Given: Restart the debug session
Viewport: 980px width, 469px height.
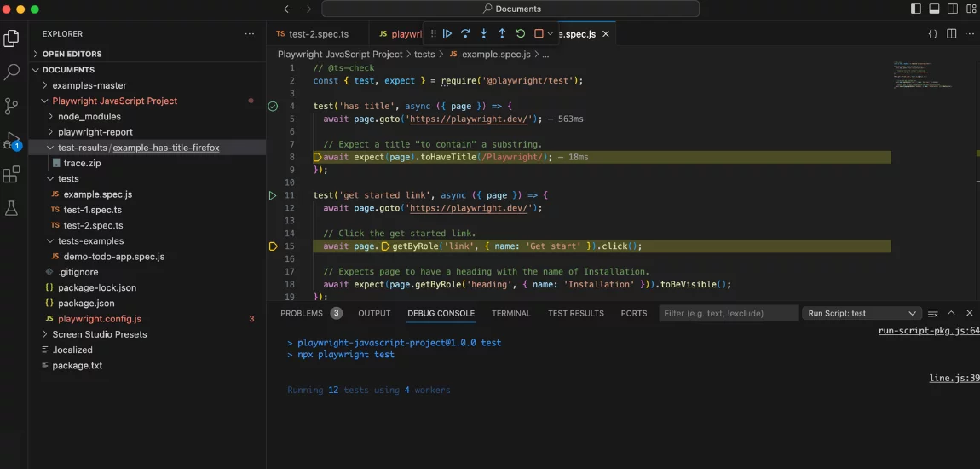Looking at the screenshot, I should click(x=521, y=34).
